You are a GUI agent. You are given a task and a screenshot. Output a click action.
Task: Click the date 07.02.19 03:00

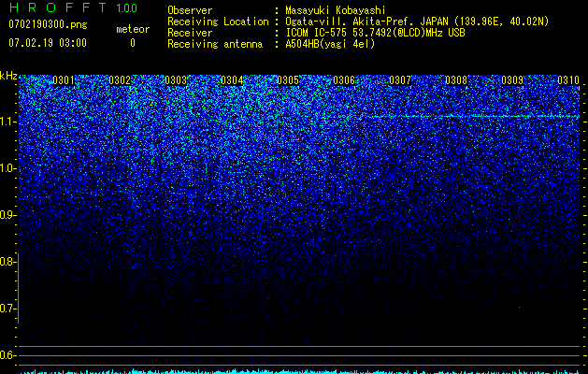tap(48, 42)
